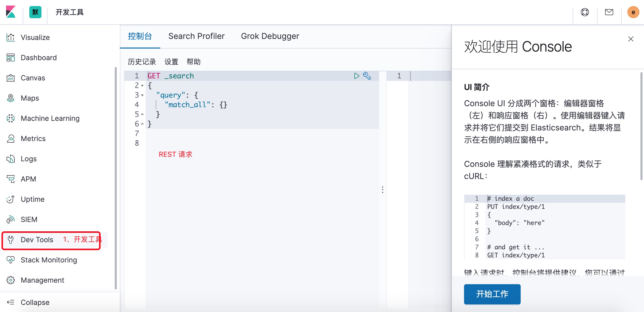644x312 pixels.
Task: Fold the query block at line 3
Action: [x=142, y=95]
